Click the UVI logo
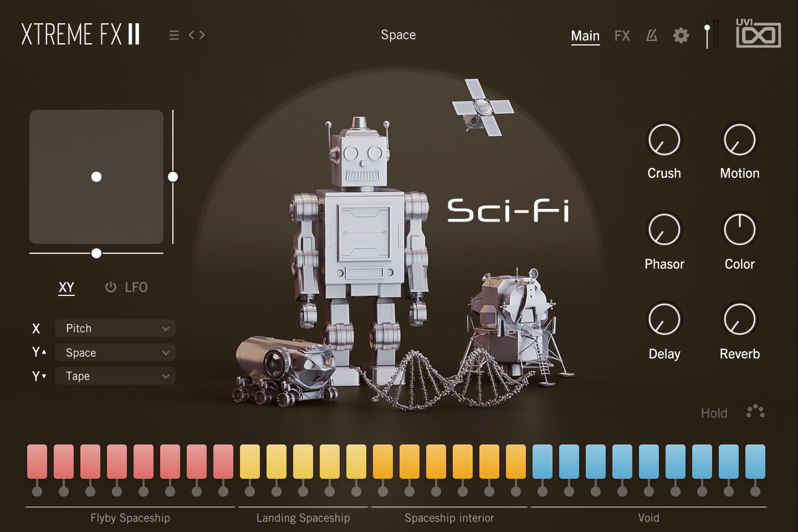 [x=758, y=33]
